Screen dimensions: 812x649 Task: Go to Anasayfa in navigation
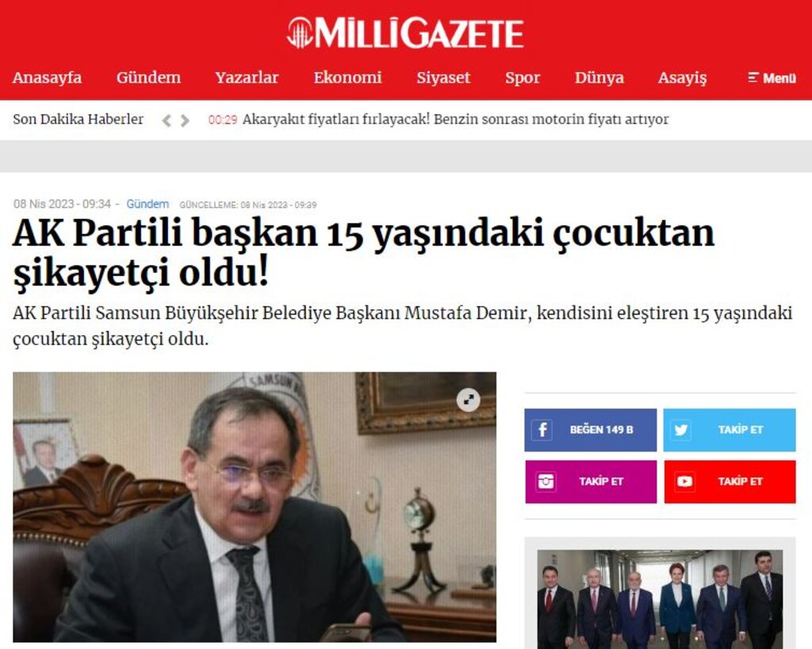[x=47, y=78]
